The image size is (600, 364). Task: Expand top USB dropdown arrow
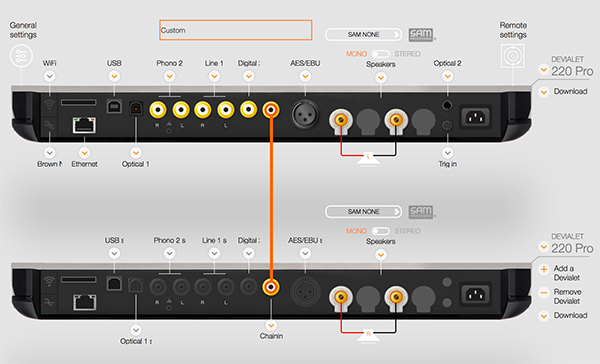(114, 77)
